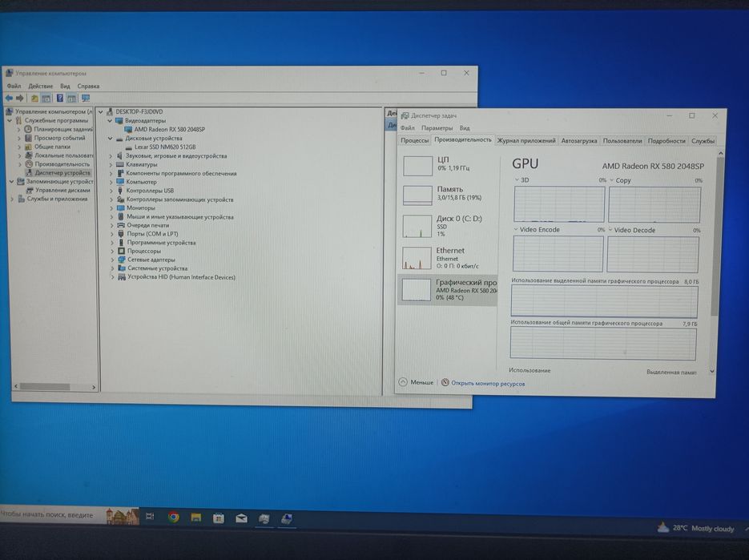Screen dimensions: 749x560
Task: Open the Действие menu
Action: [41, 86]
